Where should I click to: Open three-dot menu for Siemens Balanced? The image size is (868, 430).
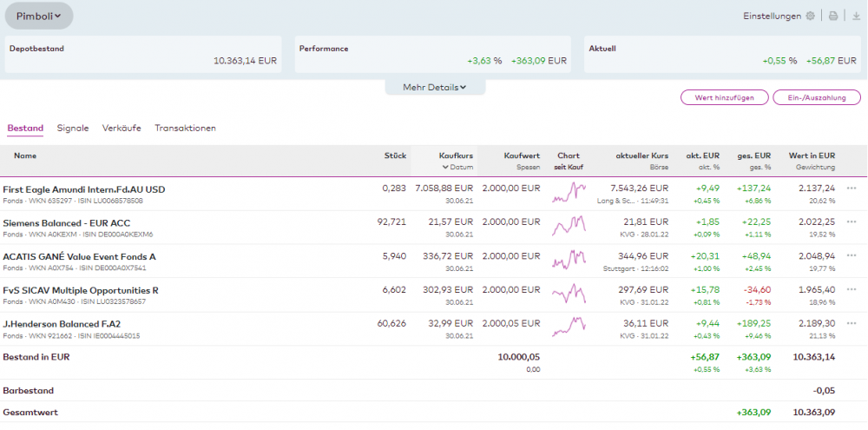pos(852,222)
